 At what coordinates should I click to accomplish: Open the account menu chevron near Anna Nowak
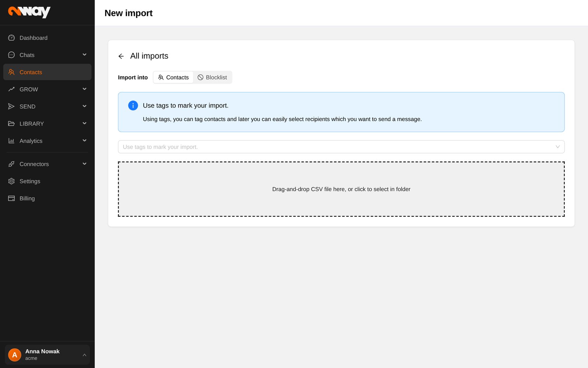tap(85, 355)
